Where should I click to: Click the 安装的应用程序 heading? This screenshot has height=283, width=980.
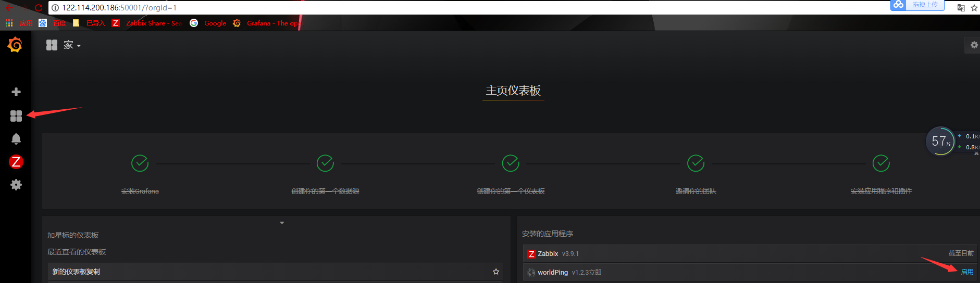tap(548, 234)
